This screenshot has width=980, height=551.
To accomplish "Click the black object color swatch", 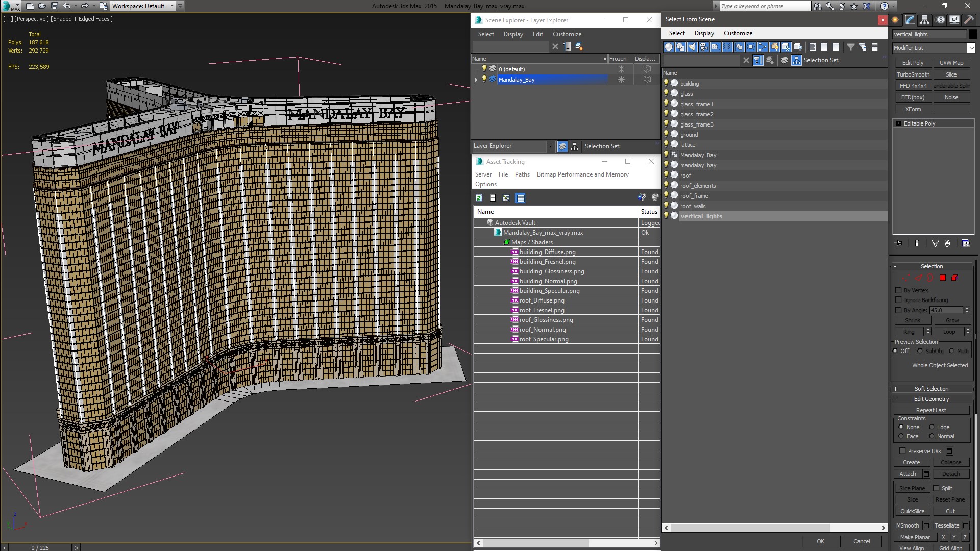I will click(x=973, y=34).
